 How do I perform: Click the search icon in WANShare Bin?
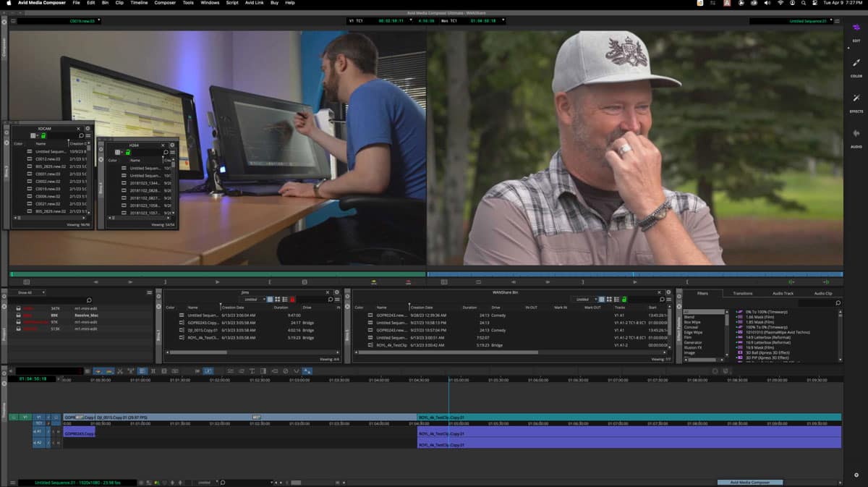coord(660,299)
